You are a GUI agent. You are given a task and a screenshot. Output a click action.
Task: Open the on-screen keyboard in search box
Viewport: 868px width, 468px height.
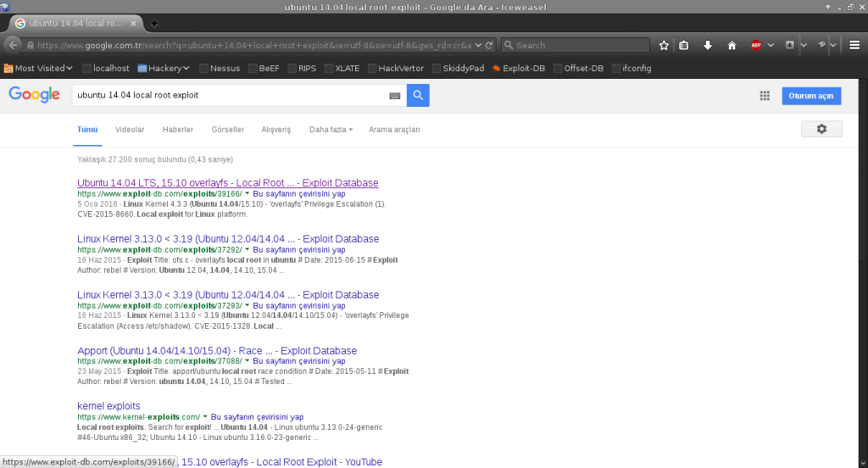click(x=395, y=96)
